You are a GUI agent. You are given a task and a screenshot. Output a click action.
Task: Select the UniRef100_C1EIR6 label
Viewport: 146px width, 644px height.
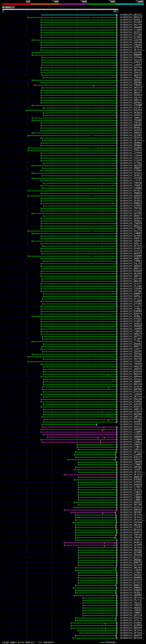click(x=131, y=40)
